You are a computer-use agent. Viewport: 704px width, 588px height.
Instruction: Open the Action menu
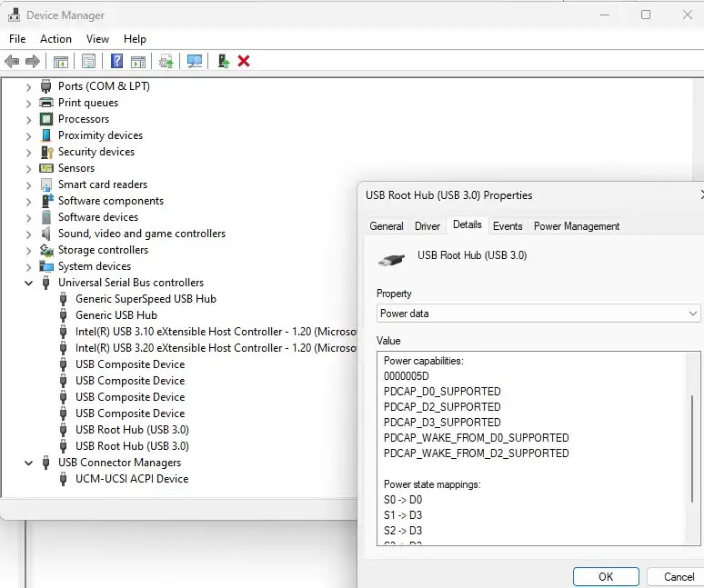coord(55,39)
